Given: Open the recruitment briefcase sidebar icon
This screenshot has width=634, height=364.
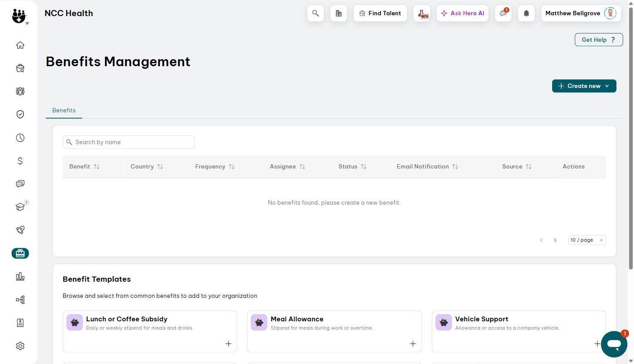Looking at the screenshot, I should 20,68.
